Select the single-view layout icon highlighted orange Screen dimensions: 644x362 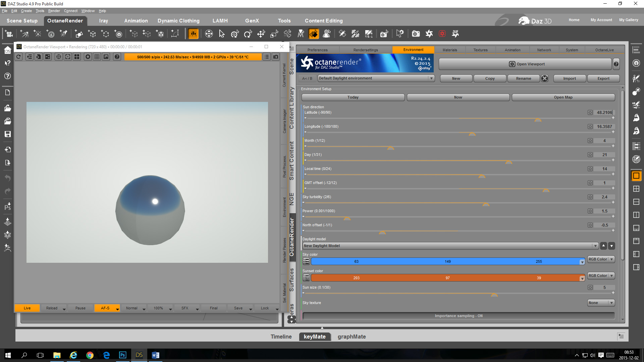point(636,176)
